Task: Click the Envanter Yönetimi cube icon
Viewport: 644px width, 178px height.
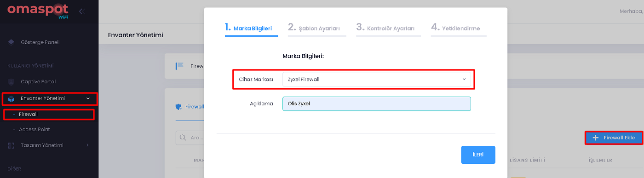Action: [x=11, y=98]
